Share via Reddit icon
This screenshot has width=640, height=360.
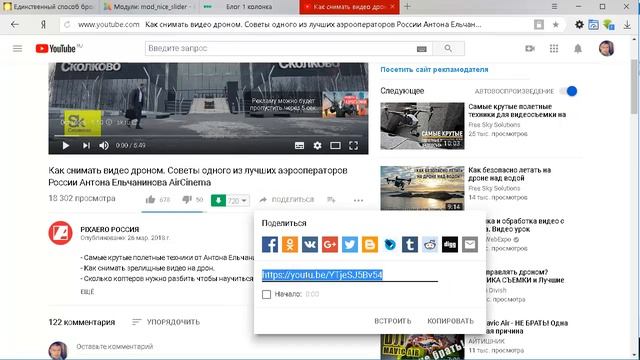(430, 244)
